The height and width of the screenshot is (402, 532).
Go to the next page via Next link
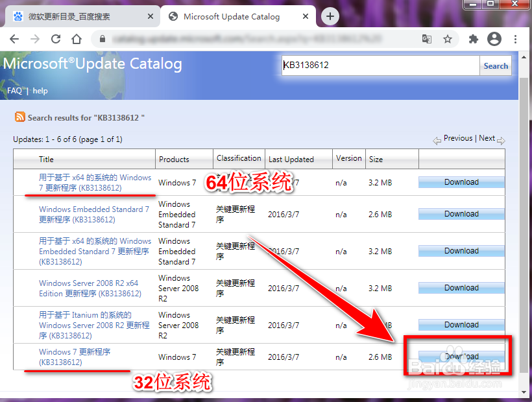click(487, 138)
